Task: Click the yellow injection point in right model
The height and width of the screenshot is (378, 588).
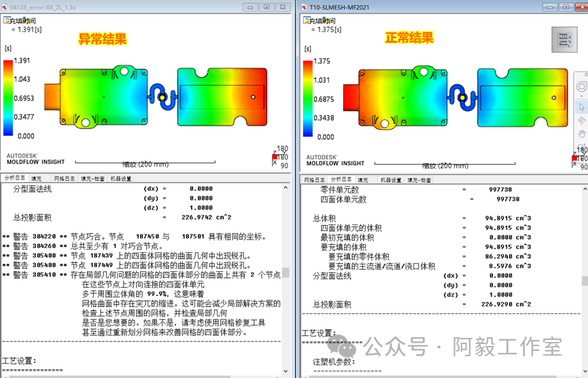Action: click(462, 98)
